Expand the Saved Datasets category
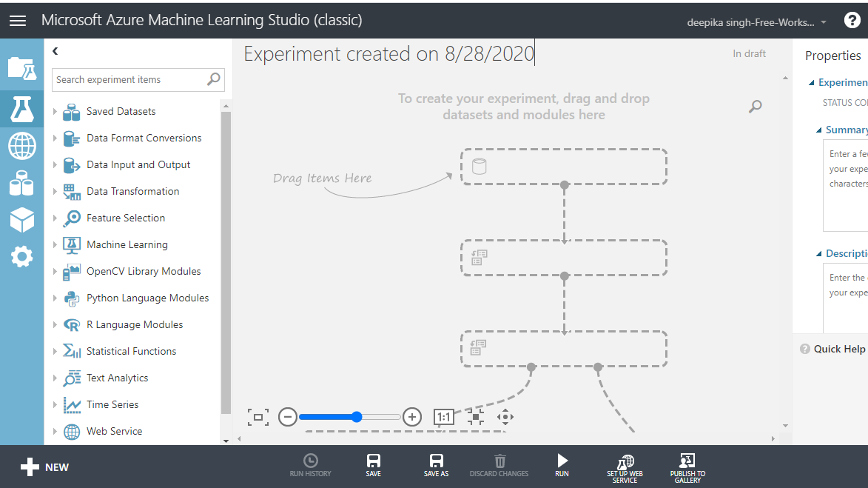This screenshot has width=868, height=488. (x=55, y=111)
